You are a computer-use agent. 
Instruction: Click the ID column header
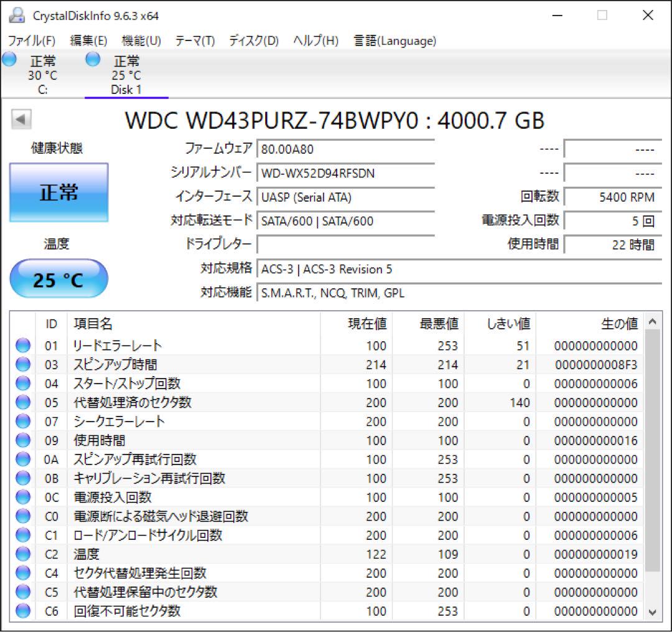(51, 324)
